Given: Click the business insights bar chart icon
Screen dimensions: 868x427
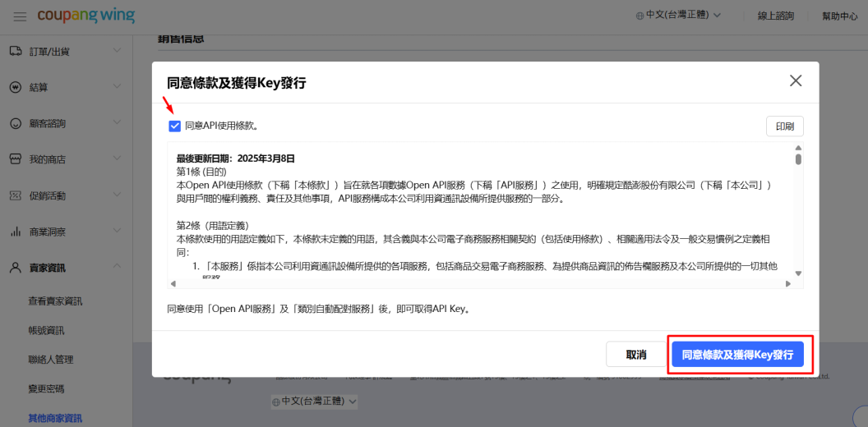Looking at the screenshot, I should pyautogui.click(x=16, y=232).
